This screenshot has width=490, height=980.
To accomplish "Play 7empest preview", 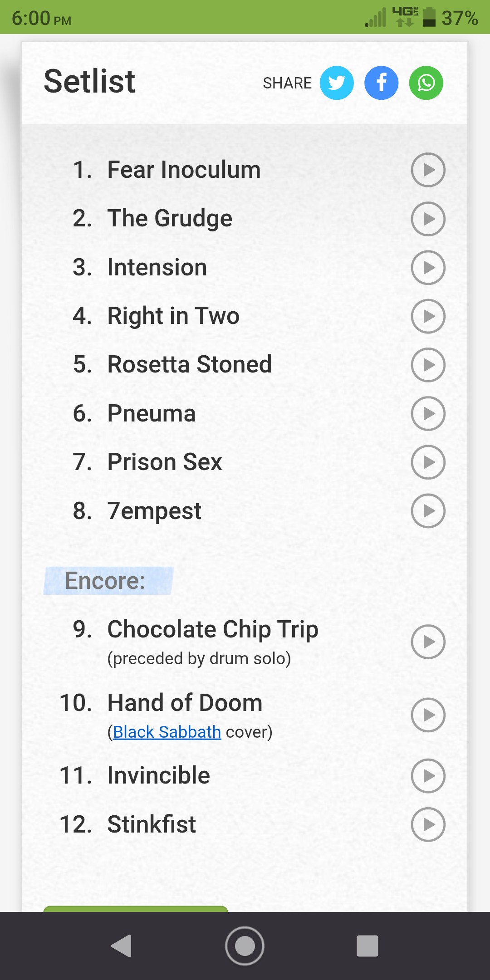I will pyautogui.click(x=428, y=511).
